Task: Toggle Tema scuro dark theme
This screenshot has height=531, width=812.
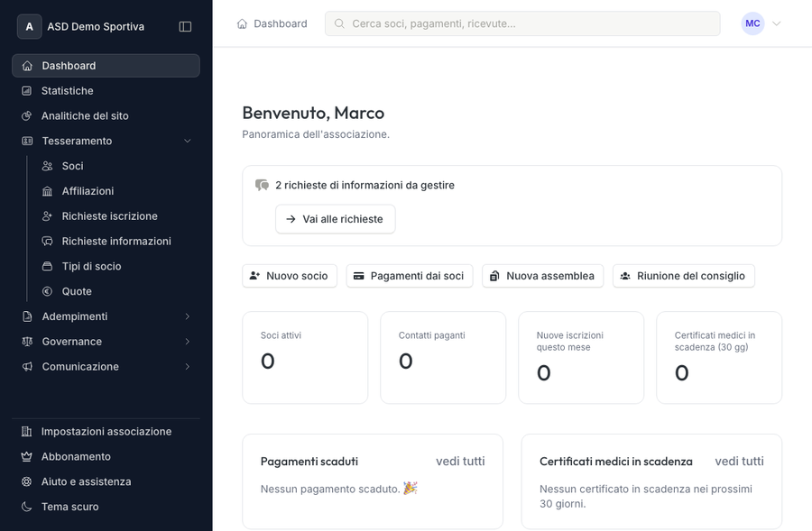Action: click(x=106, y=507)
